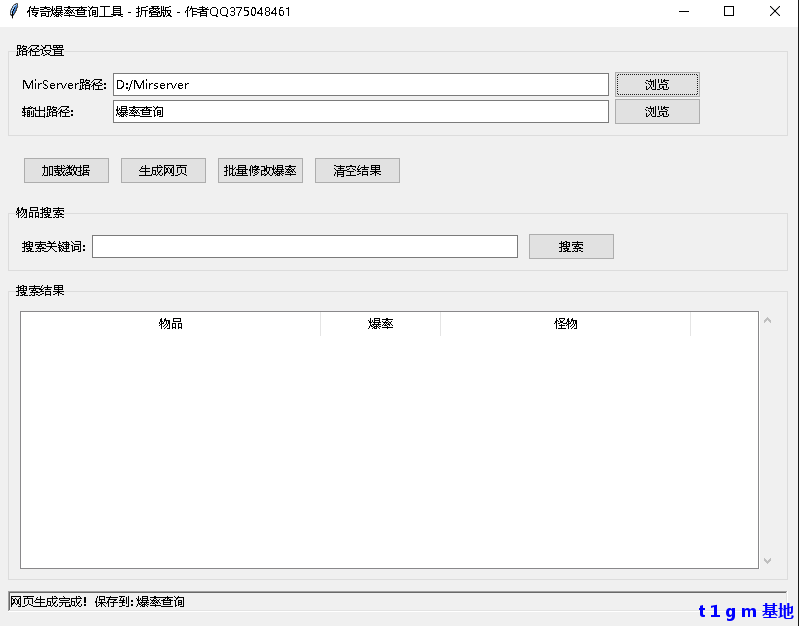Click the results scrollbar down arrow
The height and width of the screenshot is (626, 799).
(767, 561)
